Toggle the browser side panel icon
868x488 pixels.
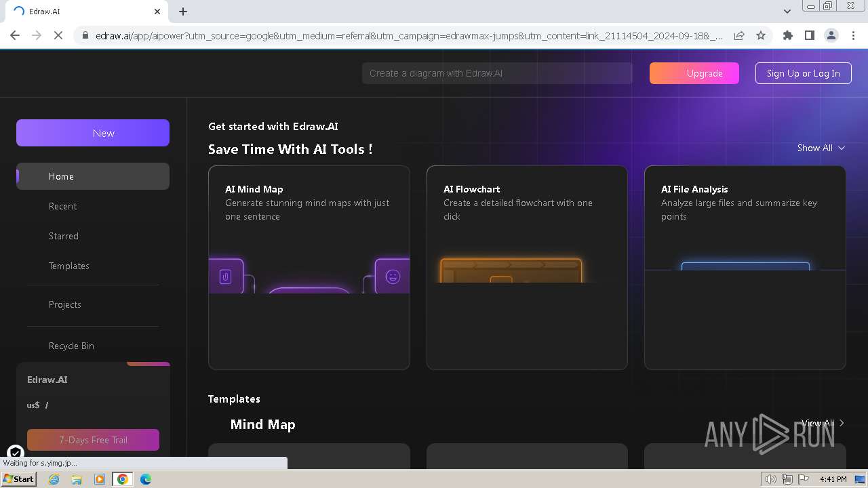click(809, 35)
